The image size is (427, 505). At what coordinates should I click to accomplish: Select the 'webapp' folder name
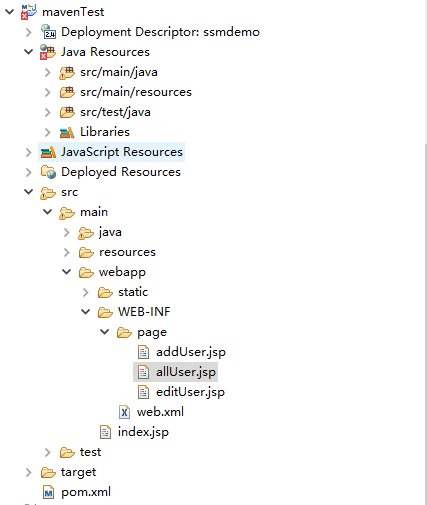coord(122,273)
